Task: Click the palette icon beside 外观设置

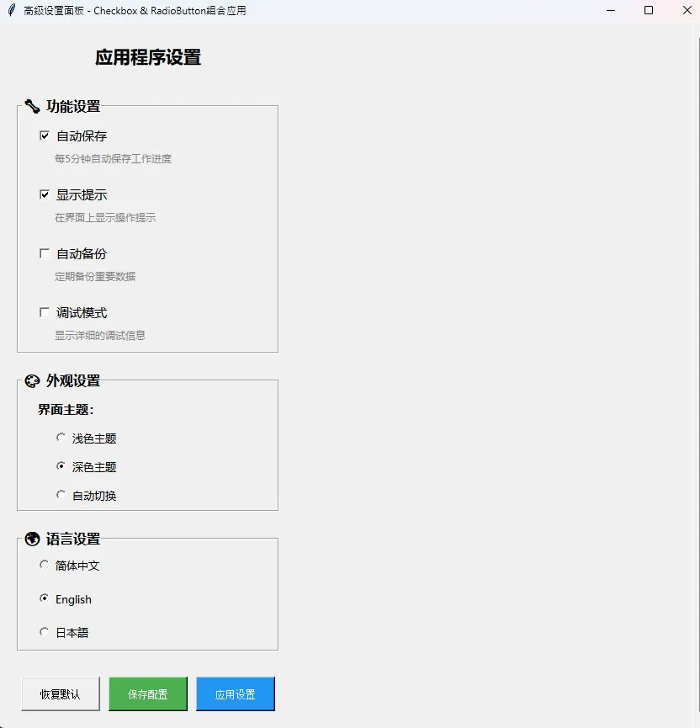Action: click(32, 380)
